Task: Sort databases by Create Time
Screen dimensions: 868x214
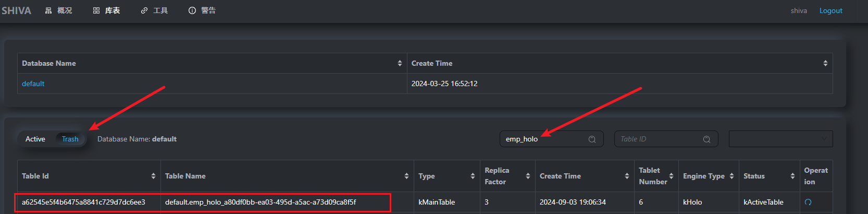Action: [825, 63]
